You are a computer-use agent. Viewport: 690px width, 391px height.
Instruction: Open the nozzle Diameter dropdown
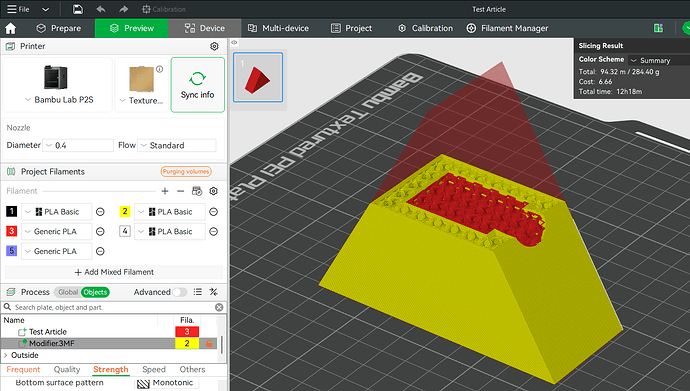click(x=78, y=145)
